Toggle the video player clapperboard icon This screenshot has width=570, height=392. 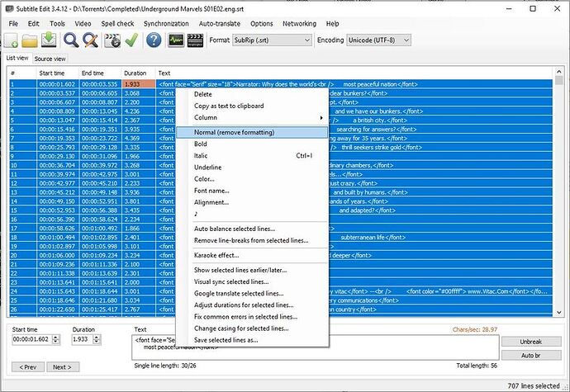(x=196, y=40)
